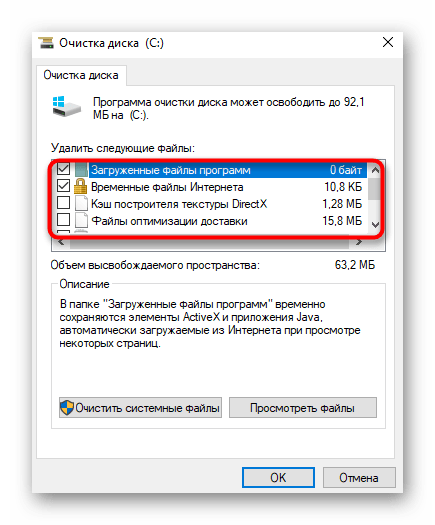The height and width of the screenshot is (525, 435).
Task: Click the Просмотреть файлы button
Action: [303, 407]
